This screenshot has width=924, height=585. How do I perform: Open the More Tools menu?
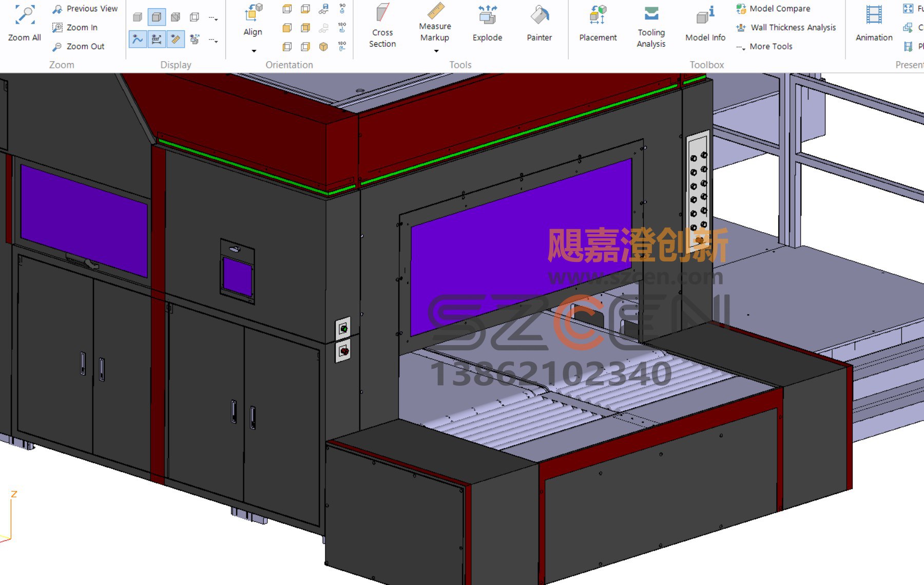(x=764, y=46)
